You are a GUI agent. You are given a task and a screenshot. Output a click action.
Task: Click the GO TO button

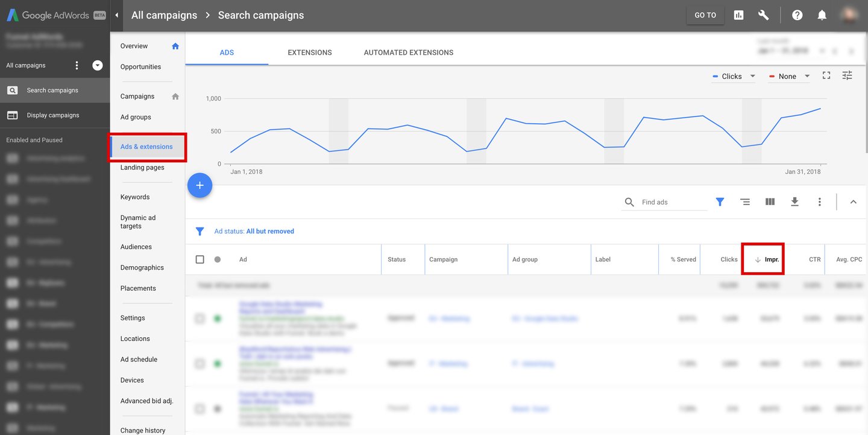pos(705,14)
